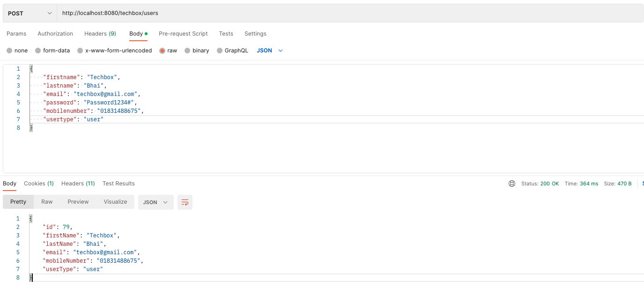
Task: Click the "id" key in response
Action: (50, 227)
